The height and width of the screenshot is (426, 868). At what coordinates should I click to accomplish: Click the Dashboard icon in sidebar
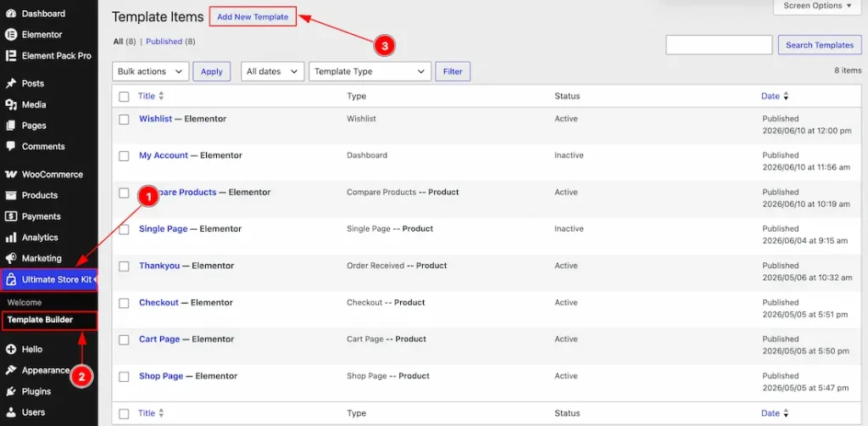pyautogui.click(x=10, y=14)
